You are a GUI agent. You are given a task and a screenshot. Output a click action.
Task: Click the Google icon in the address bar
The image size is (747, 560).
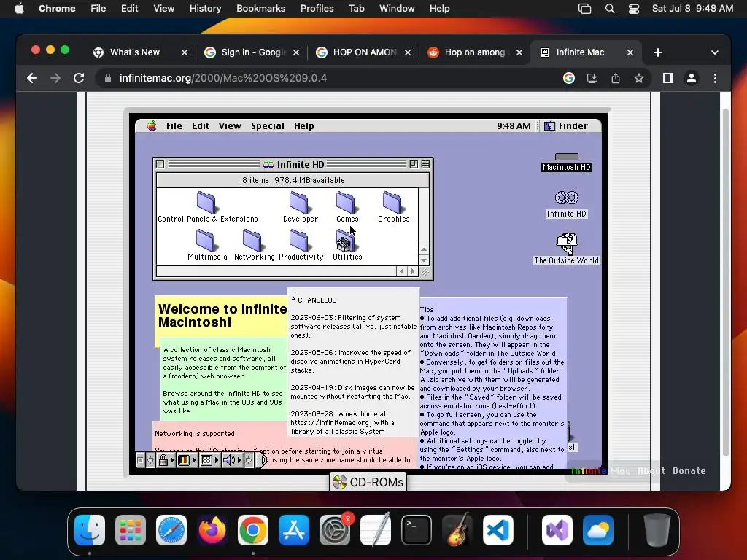[569, 78]
